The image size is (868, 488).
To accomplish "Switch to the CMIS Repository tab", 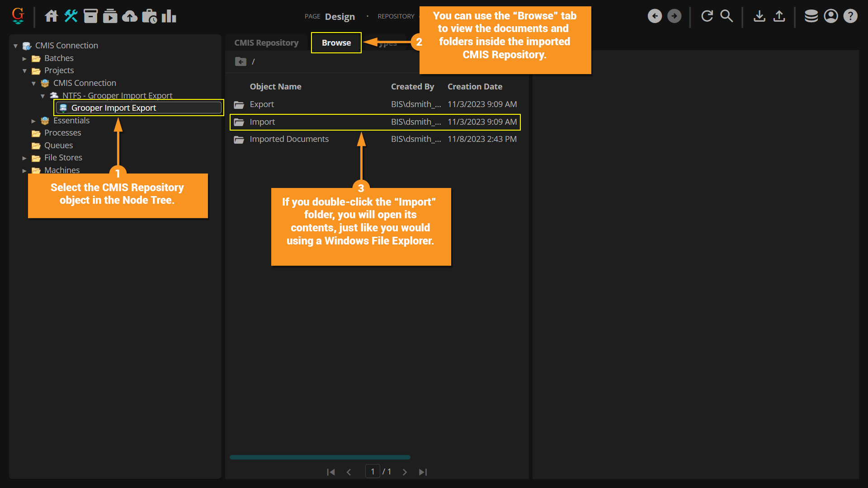I will point(266,43).
